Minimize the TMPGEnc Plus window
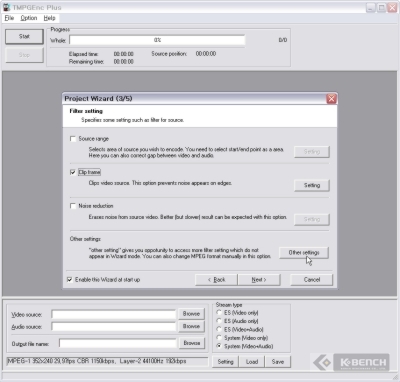Viewport: 400px width, 382px height. [x=371, y=8]
